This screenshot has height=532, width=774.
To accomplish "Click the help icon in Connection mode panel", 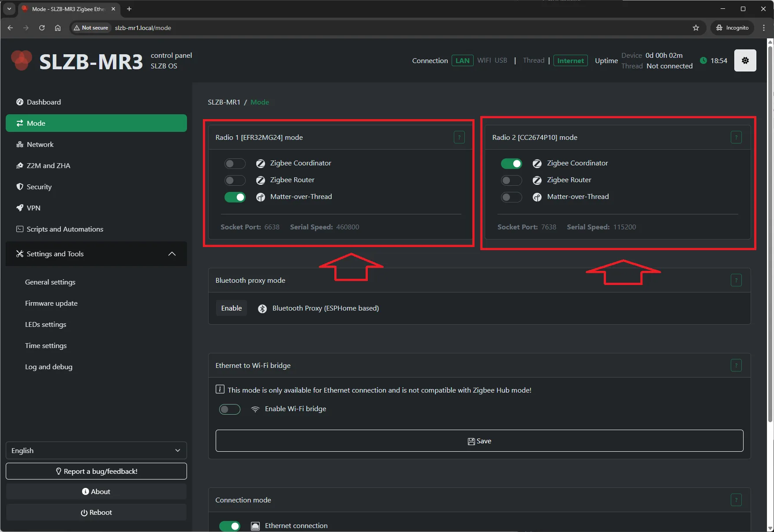I will point(736,500).
